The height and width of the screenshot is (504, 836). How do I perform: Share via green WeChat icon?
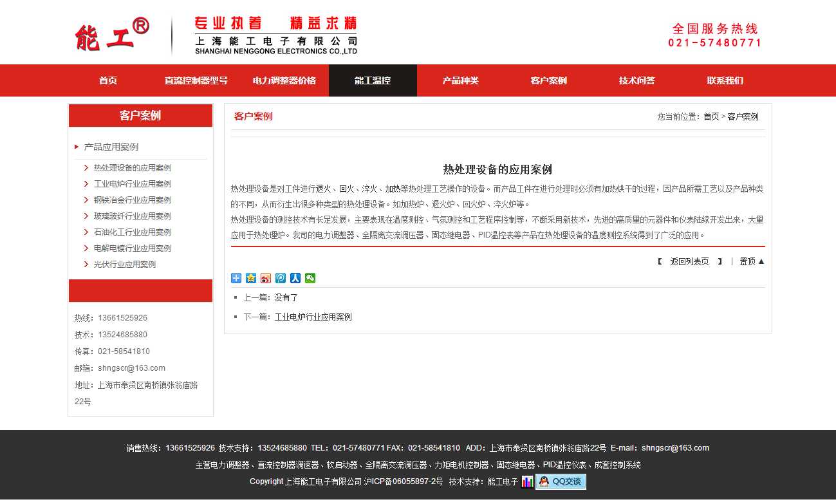pos(310,278)
